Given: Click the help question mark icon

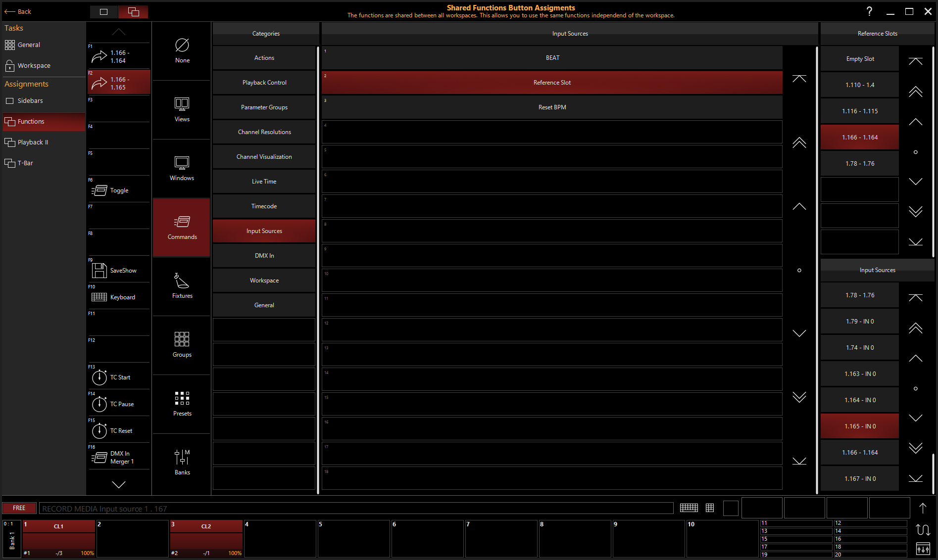Looking at the screenshot, I should pos(869,11).
